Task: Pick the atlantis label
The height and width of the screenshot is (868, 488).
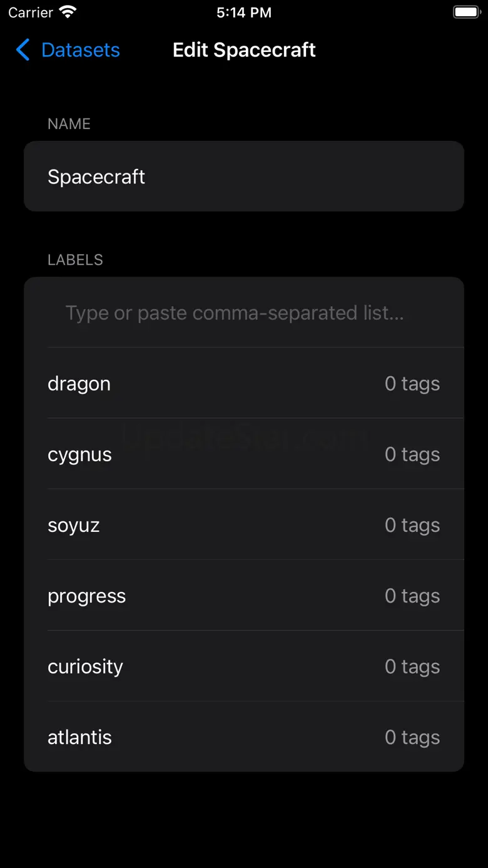Action: [x=80, y=737]
